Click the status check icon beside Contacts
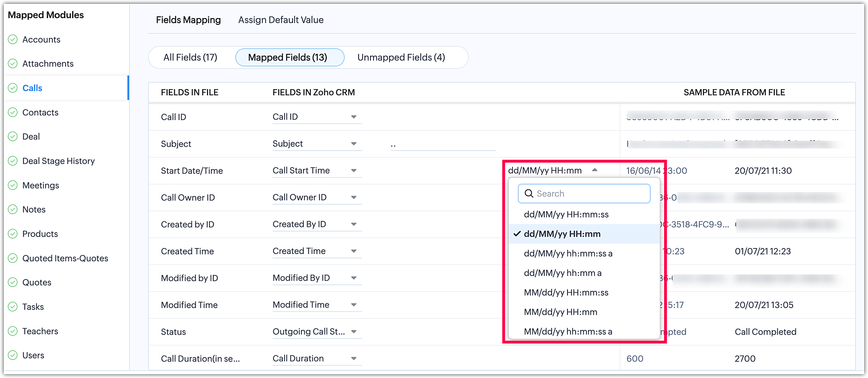The height and width of the screenshot is (378, 868). tap(13, 112)
